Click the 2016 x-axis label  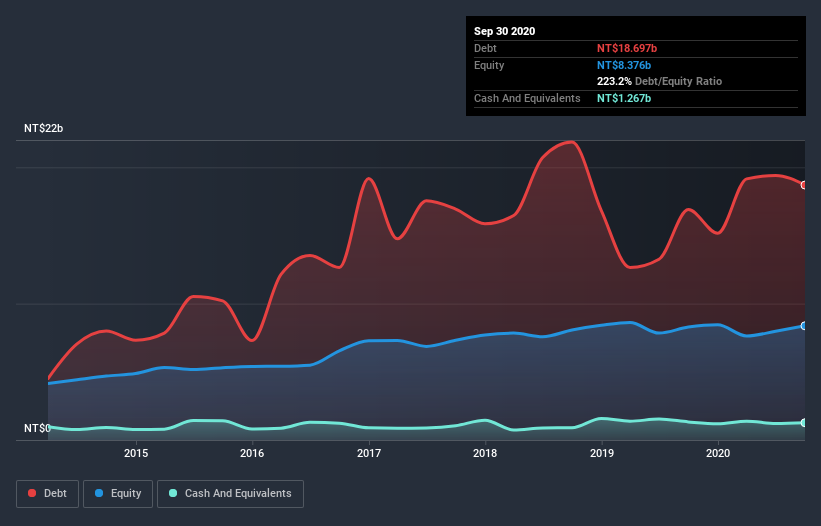[252, 453]
